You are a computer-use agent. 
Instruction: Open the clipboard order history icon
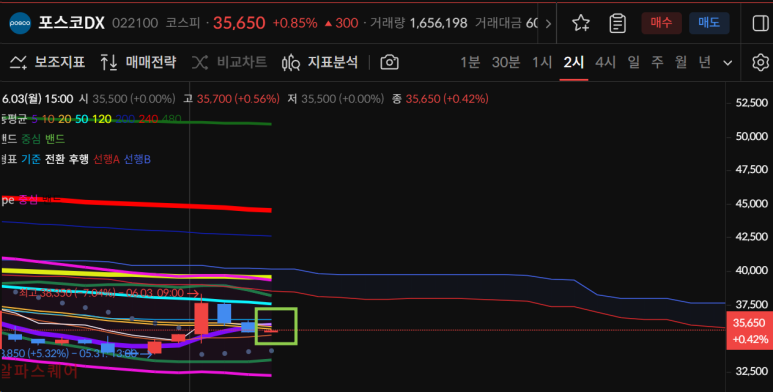(x=617, y=23)
